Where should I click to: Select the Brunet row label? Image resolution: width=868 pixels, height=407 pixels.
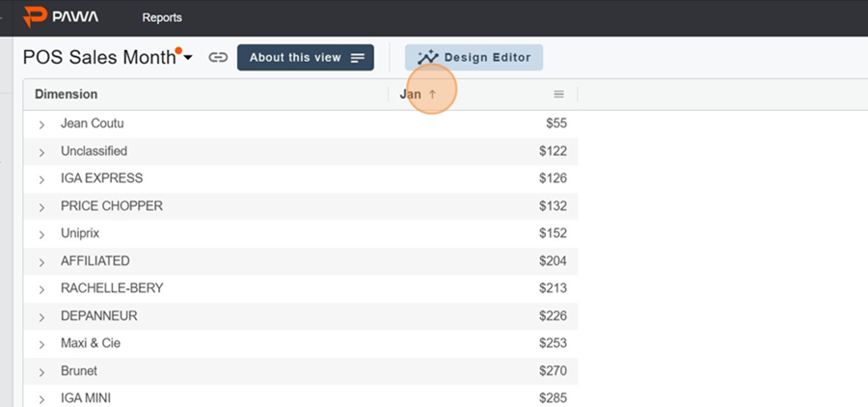pos(79,370)
